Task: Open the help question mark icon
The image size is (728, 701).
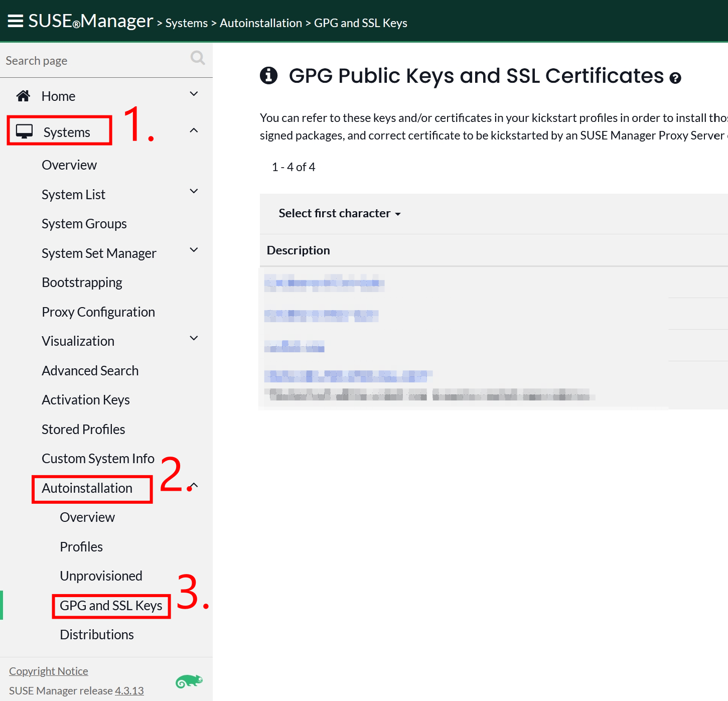Action: click(x=675, y=78)
